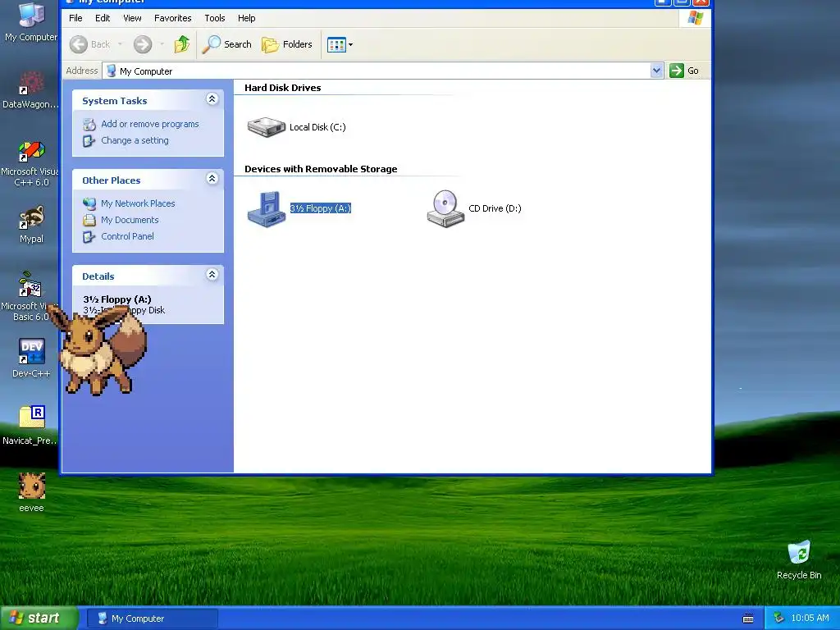Click the Local Disk (C:) label
The height and width of the screenshot is (630, 840).
pyautogui.click(x=317, y=127)
